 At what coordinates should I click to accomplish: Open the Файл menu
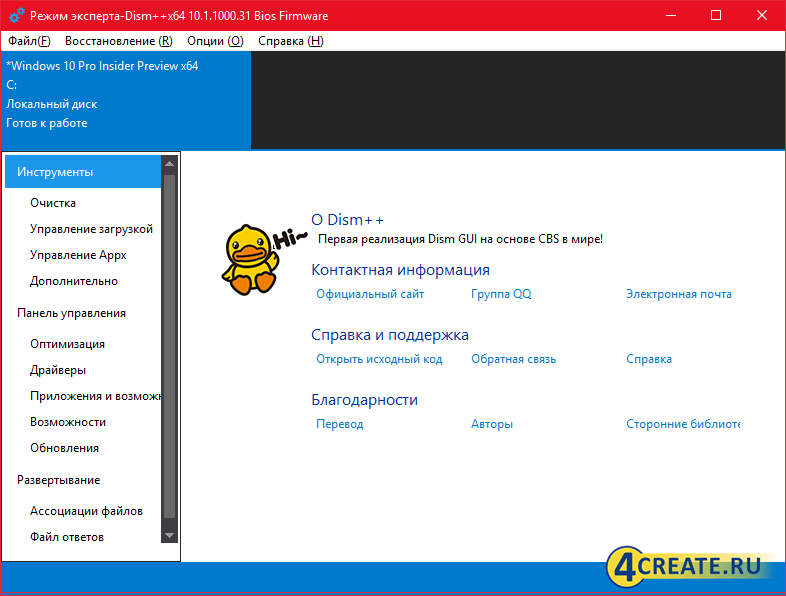tap(29, 41)
